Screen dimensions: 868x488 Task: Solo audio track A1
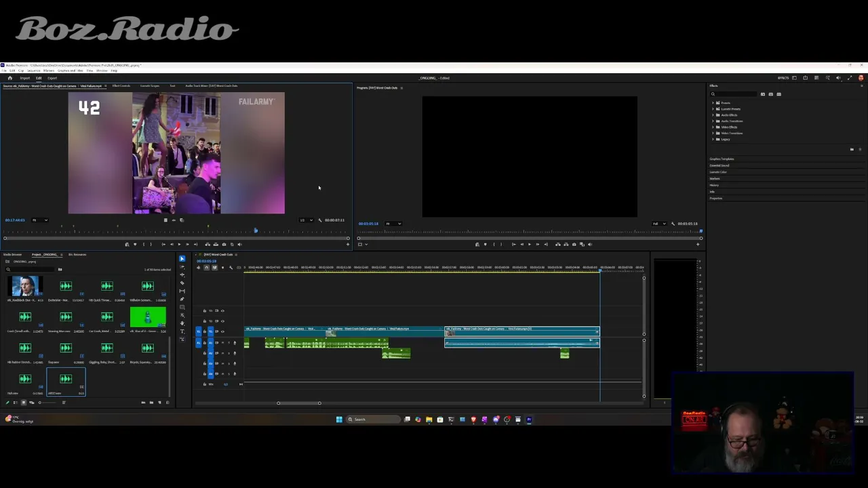pyautogui.click(x=229, y=343)
